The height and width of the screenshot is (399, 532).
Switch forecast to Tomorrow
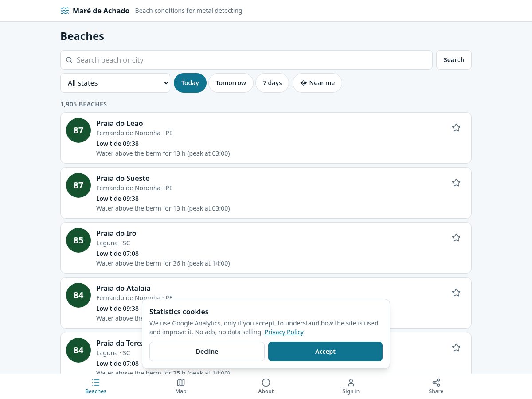(x=231, y=83)
